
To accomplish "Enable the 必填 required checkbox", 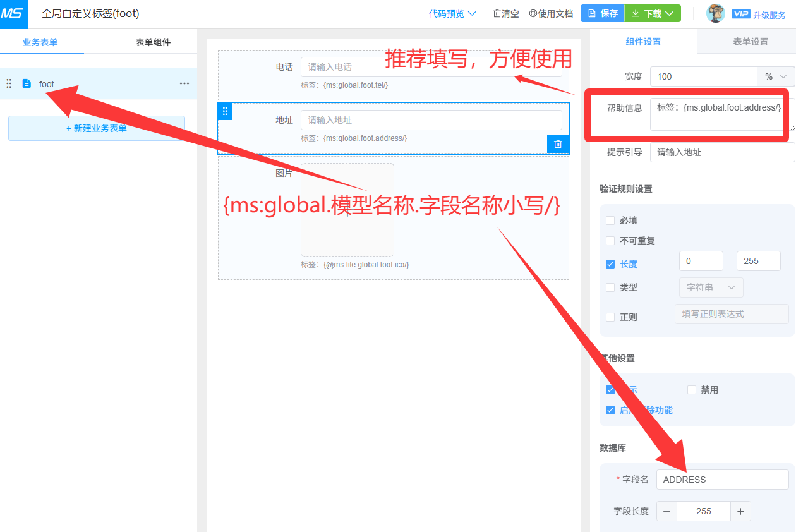I will 610,221.
